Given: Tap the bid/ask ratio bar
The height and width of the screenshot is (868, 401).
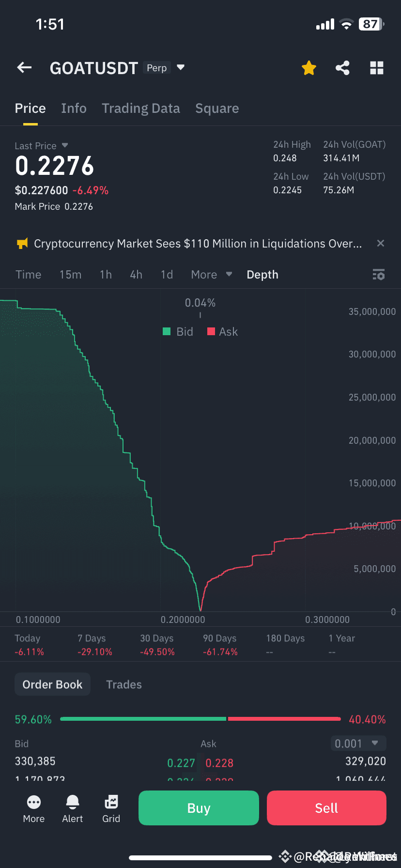Looking at the screenshot, I should [200, 719].
